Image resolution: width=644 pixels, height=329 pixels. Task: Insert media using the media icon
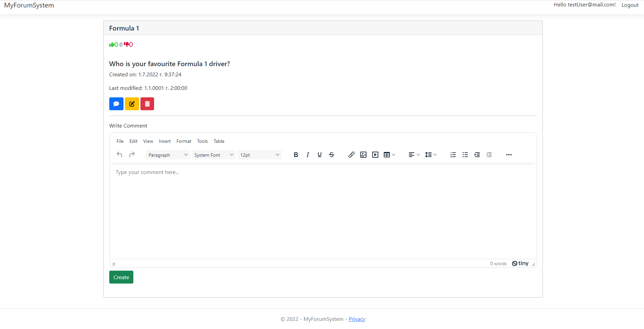pyautogui.click(x=375, y=155)
